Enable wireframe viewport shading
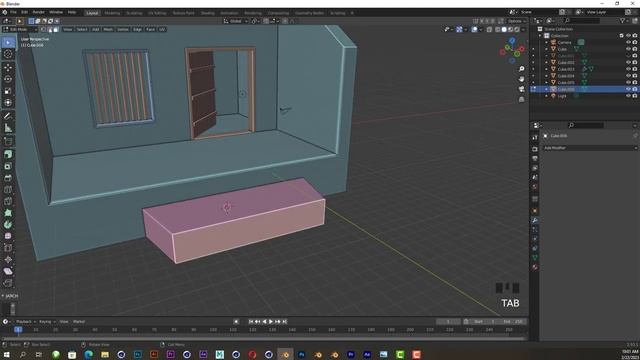 click(x=498, y=29)
